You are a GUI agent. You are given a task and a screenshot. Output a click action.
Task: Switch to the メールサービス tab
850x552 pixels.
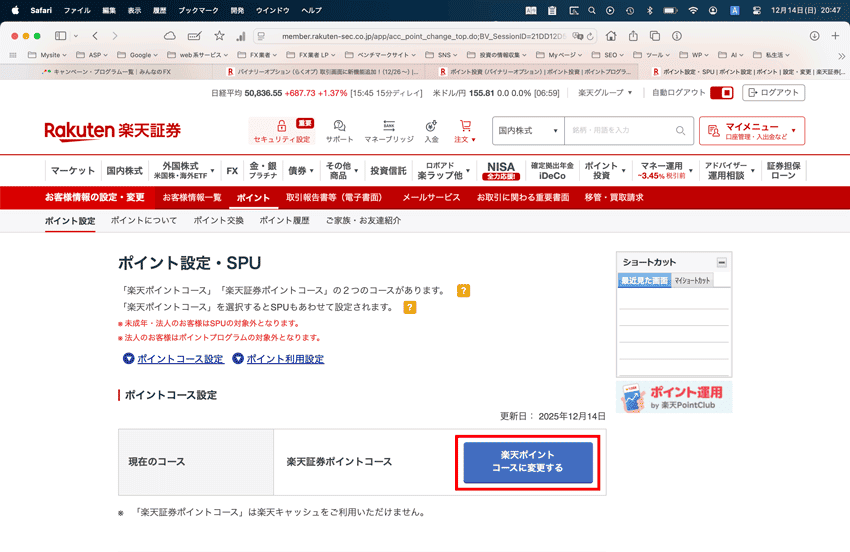coord(431,197)
